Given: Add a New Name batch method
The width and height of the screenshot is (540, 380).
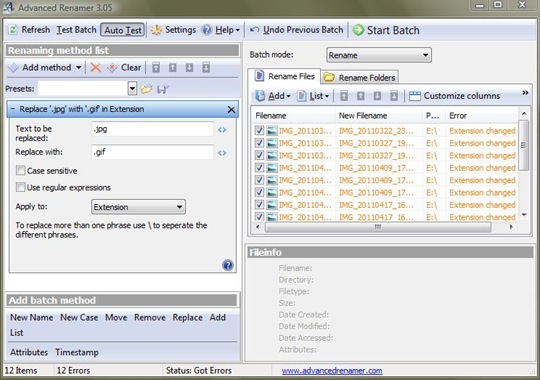Looking at the screenshot, I should pos(32,317).
